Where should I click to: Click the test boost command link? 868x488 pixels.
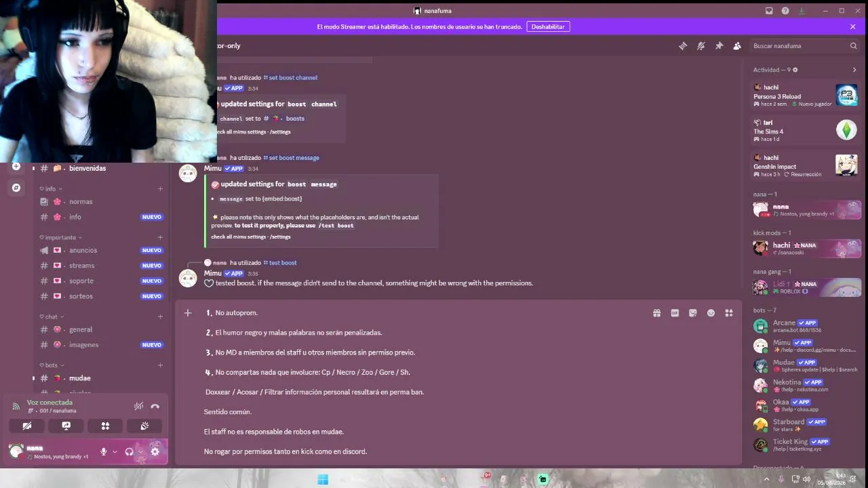pyautogui.click(x=280, y=263)
